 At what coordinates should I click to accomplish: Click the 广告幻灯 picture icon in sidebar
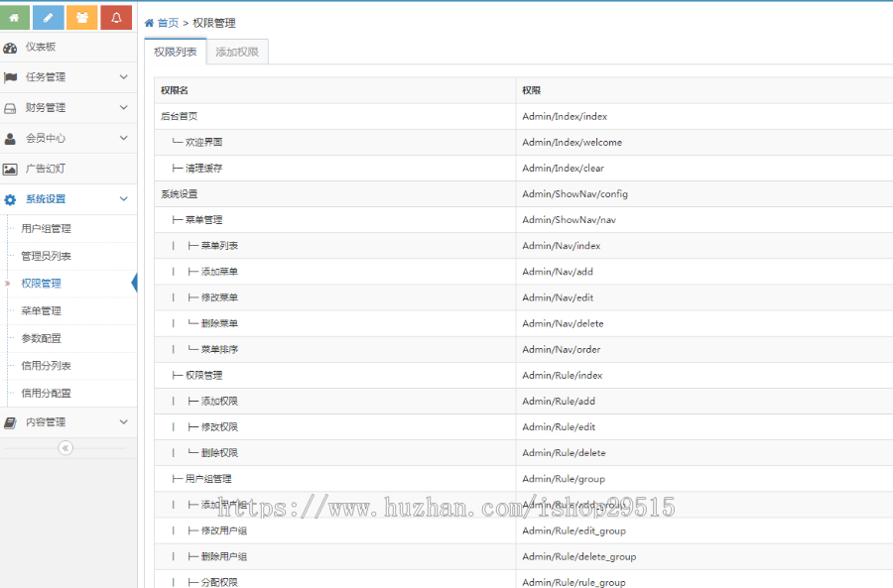[x=10, y=169]
